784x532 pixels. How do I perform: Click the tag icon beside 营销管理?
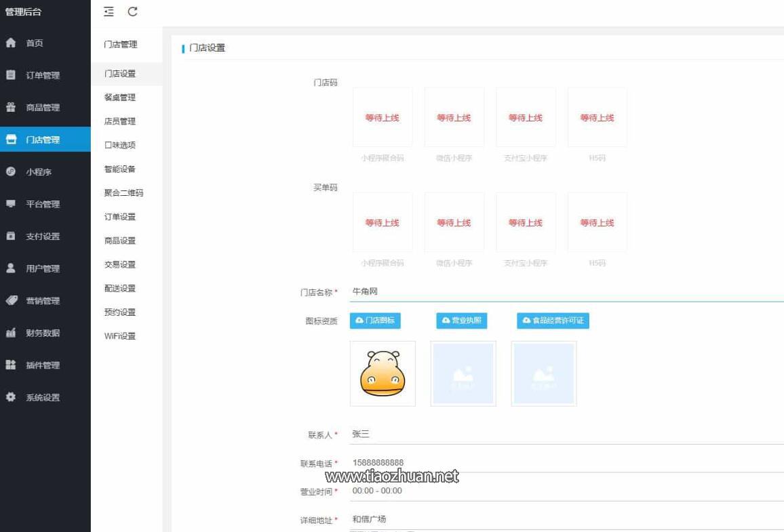(x=12, y=300)
